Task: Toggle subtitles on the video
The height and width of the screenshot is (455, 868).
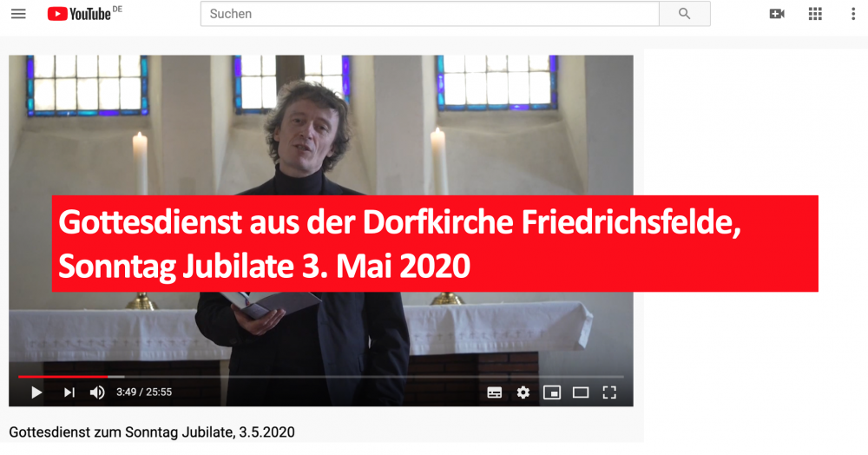Action: 495,392
